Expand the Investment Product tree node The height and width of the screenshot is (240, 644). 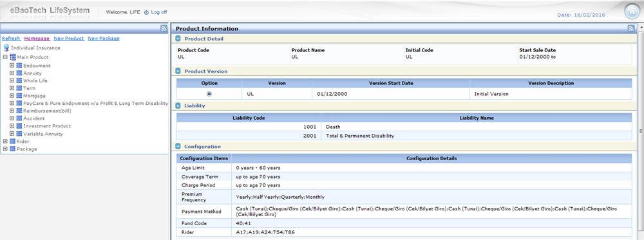pos(12,126)
